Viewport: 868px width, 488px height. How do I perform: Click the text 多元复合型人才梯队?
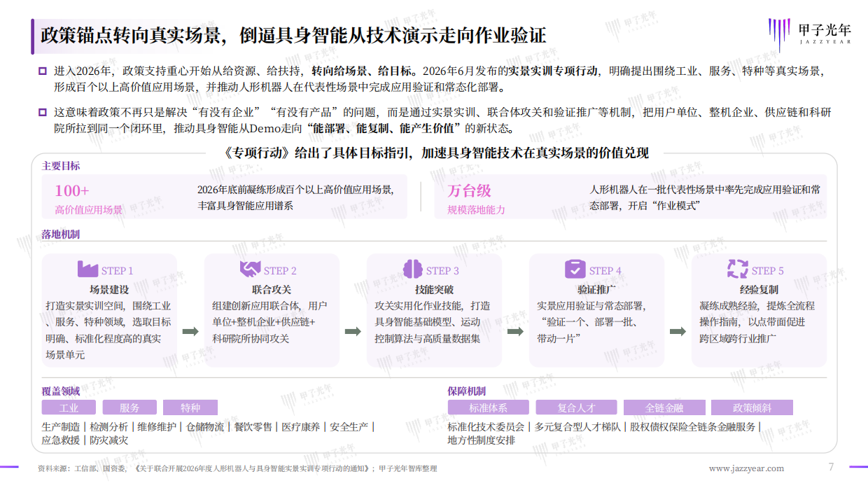pos(577,426)
